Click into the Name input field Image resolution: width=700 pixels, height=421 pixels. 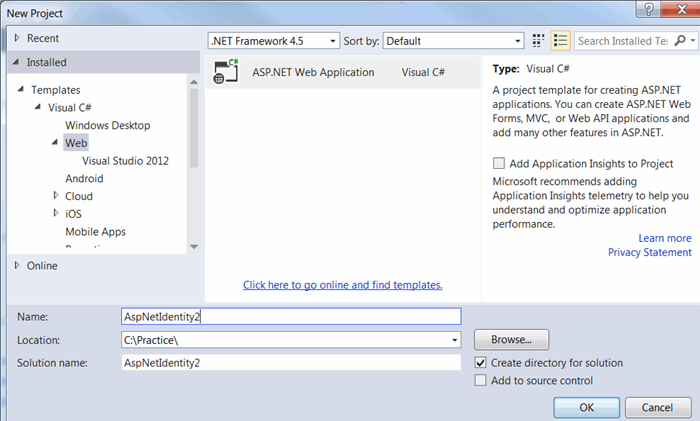point(291,317)
